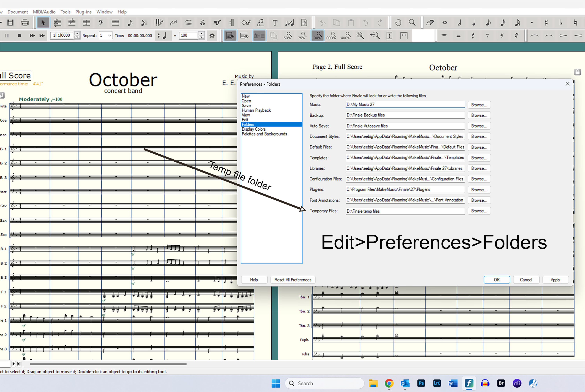Click the eighth note duration icon
Viewport: 585px width, 392px height.
(x=488, y=23)
